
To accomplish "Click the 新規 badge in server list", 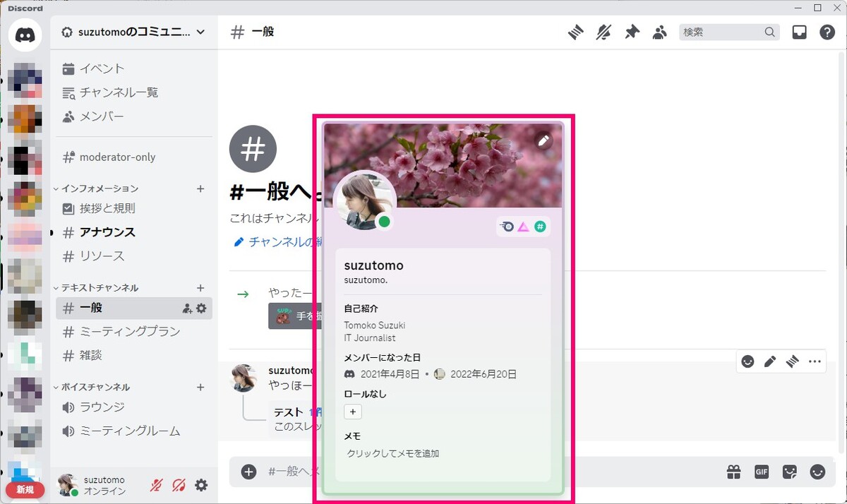I will pyautogui.click(x=25, y=489).
